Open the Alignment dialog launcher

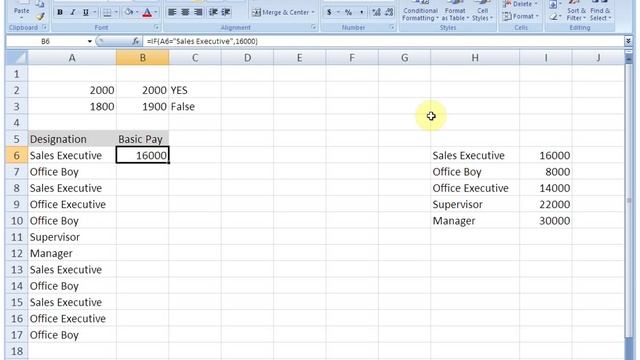(313, 27)
